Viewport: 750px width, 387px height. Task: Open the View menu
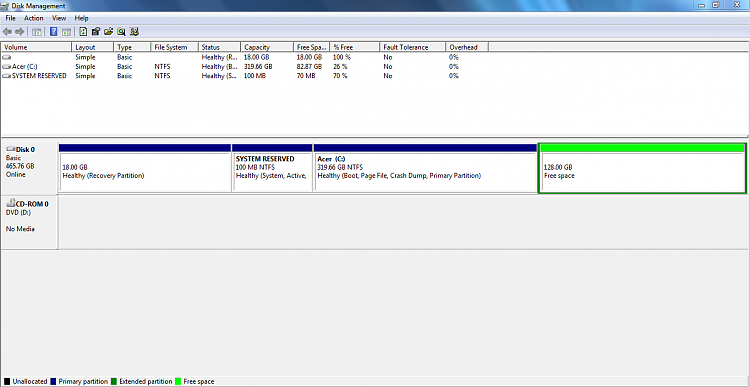[x=59, y=18]
